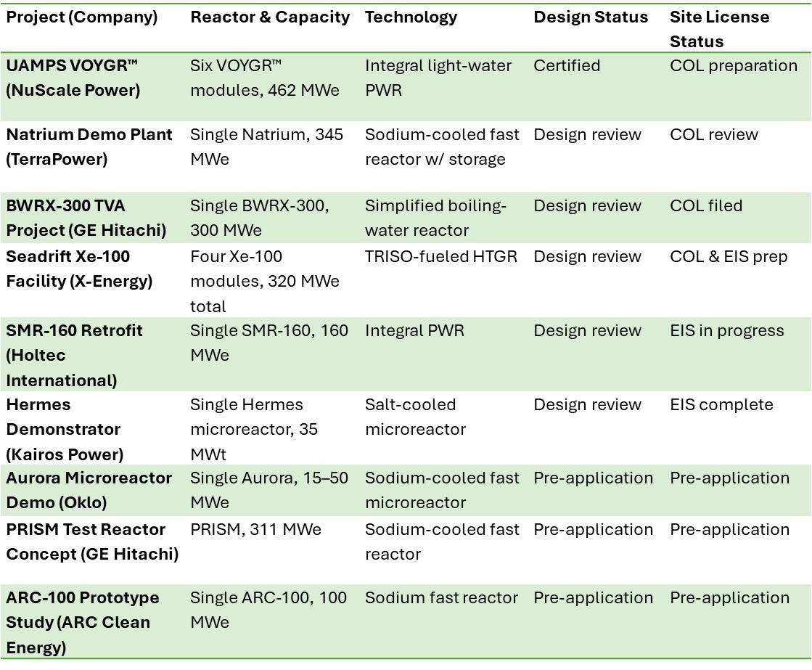Click the EIS complete cell
The height and width of the screenshot is (670, 812).
[x=721, y=405]
